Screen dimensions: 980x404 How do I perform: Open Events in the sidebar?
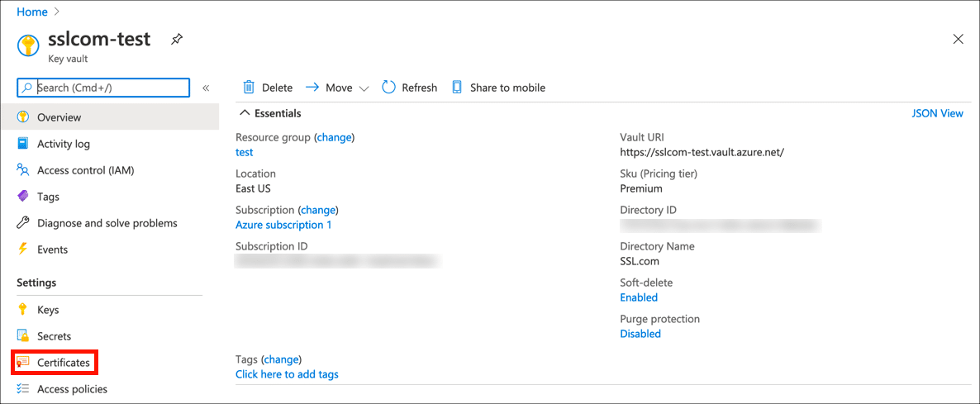(52, 250)
